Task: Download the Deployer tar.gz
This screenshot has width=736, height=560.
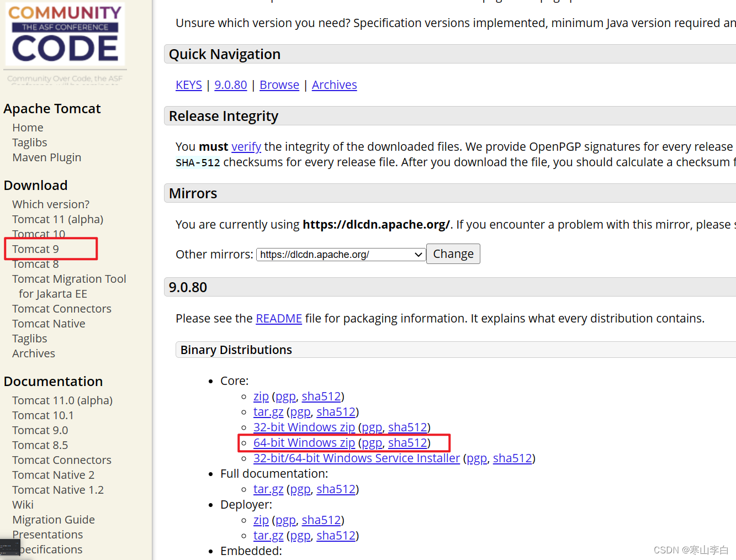Action: pyautogui.click(x=268, y=536)
